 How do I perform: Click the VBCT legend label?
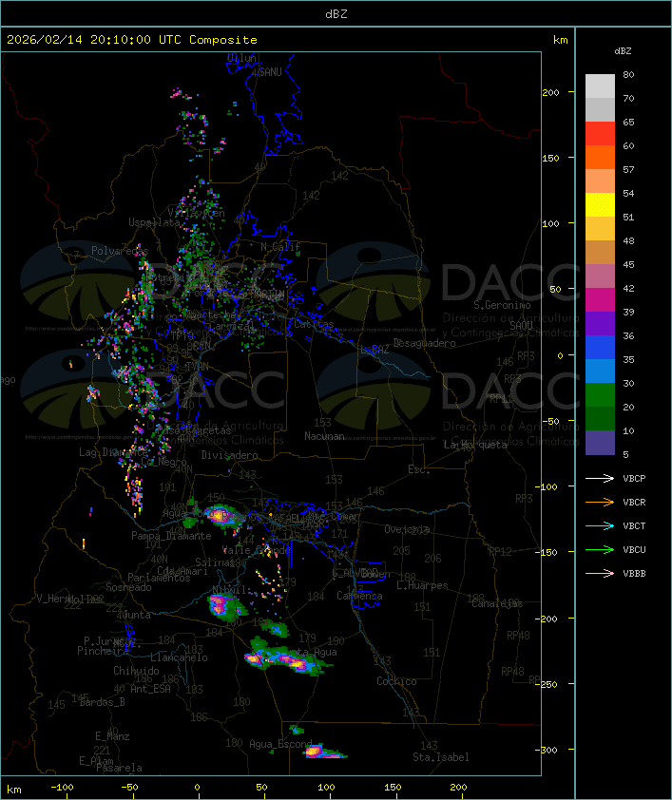(x=634, y=525)
